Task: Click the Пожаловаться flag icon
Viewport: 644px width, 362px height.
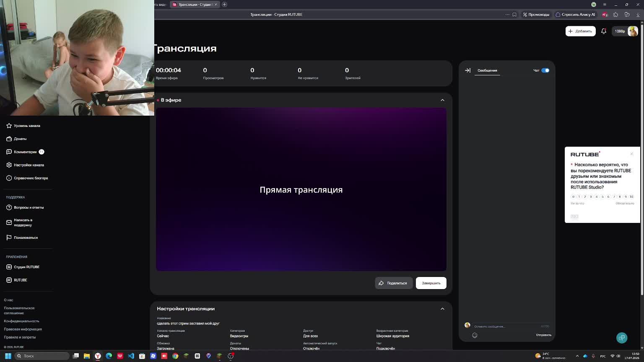Action: coord(9,238)
